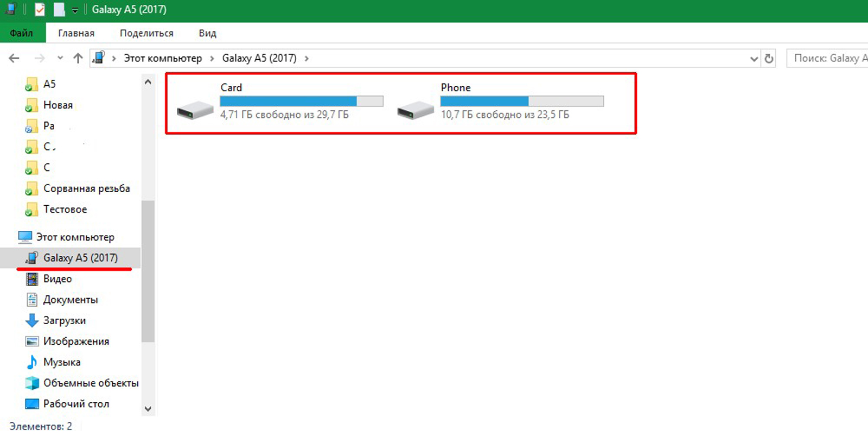Open Изображения in navigation pane
Image resolution: width=868 pixels, height=436 pixels.
pos(76,342)
